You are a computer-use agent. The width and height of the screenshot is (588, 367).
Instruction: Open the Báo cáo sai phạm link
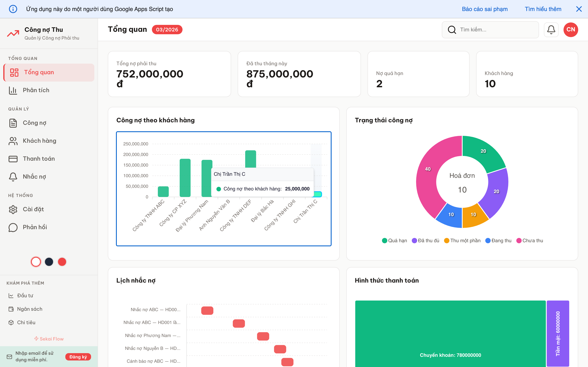484,9
